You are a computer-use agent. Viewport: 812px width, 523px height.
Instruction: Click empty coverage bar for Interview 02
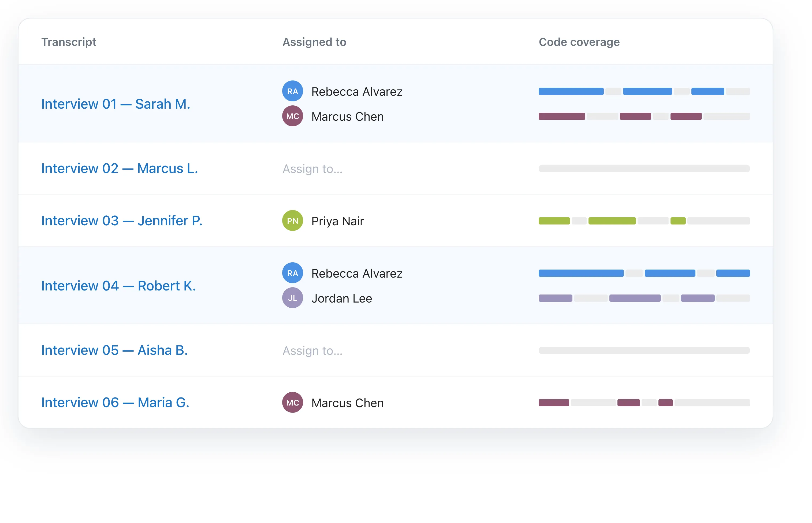644,169
